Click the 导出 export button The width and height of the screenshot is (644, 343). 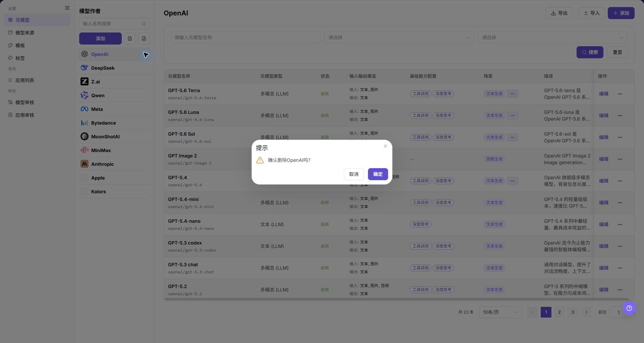(559, 13)
